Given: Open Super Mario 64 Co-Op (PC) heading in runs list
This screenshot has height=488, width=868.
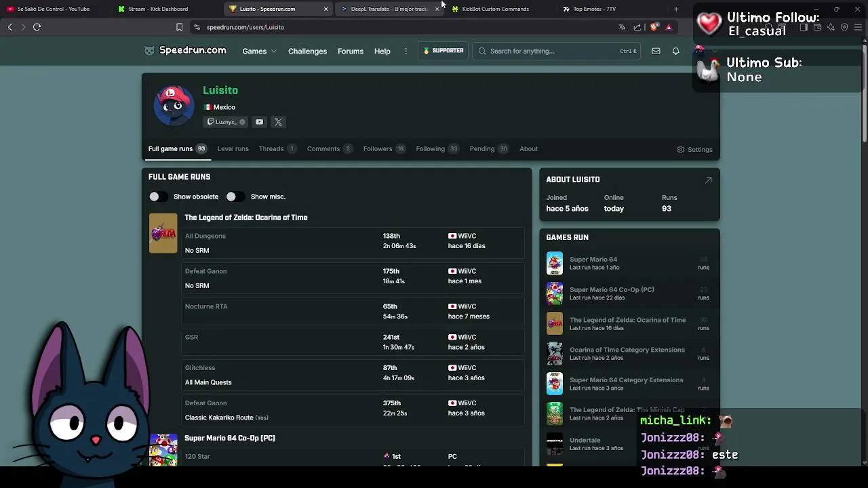Looking at the screenshot, I should click(230, 438).
